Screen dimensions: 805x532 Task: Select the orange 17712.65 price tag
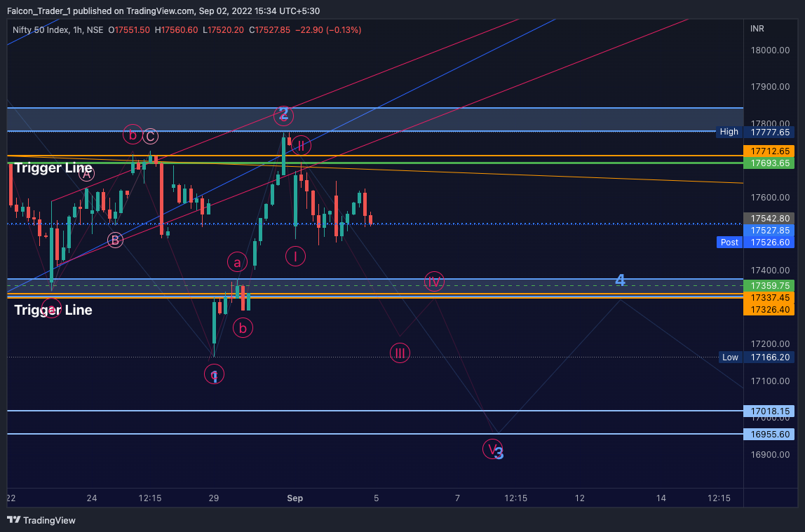[x=769, y=151]
